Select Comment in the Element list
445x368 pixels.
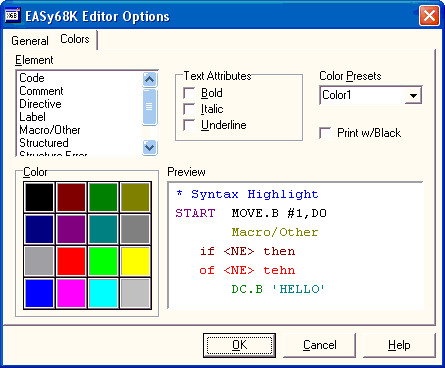(x=41, y=91)
